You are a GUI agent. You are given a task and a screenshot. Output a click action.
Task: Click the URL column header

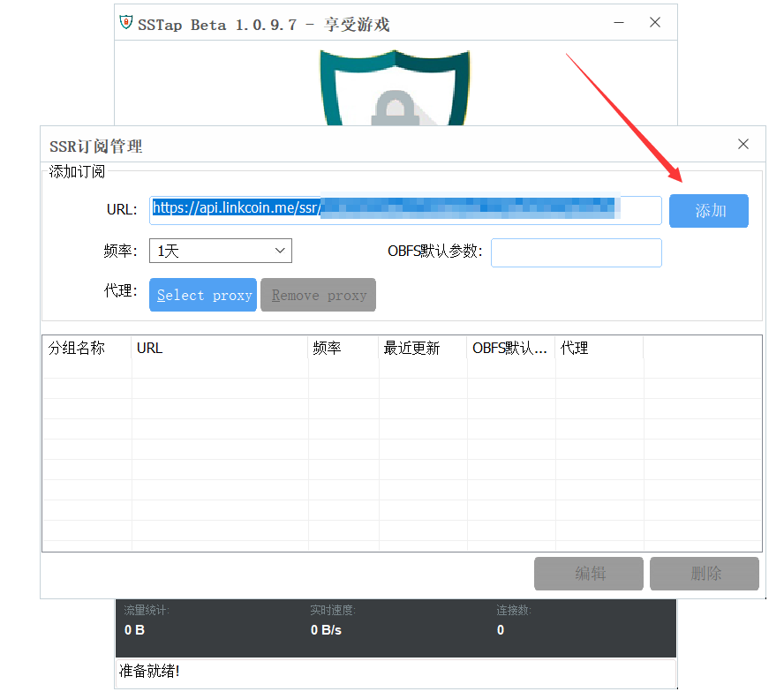[220, 348]
